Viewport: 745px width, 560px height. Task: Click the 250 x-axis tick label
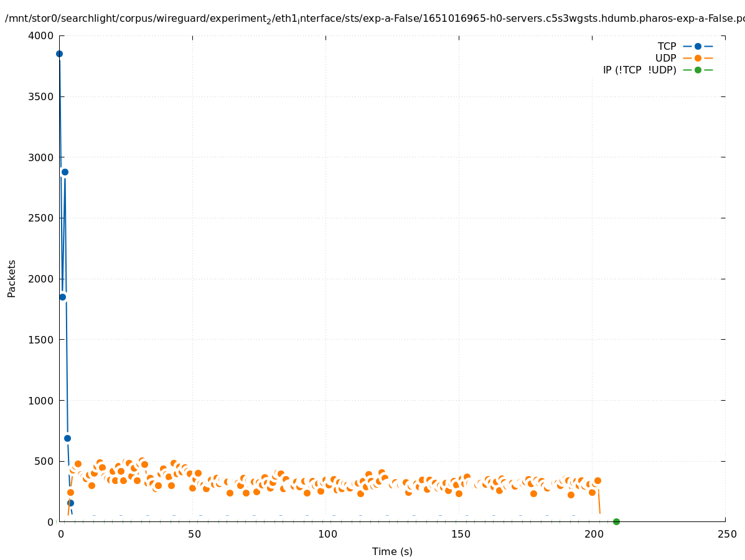pyautogui.click(x=726, y=534)
